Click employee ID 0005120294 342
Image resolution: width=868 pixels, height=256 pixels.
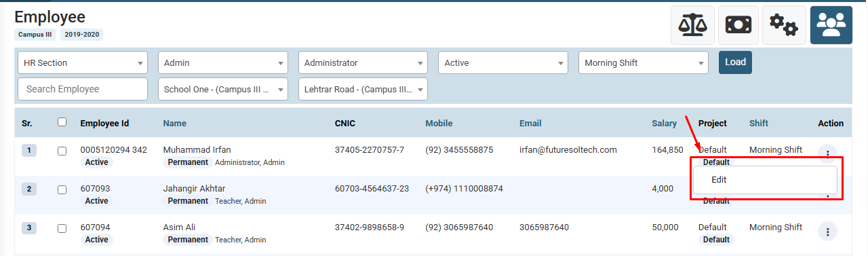(113, 149)
